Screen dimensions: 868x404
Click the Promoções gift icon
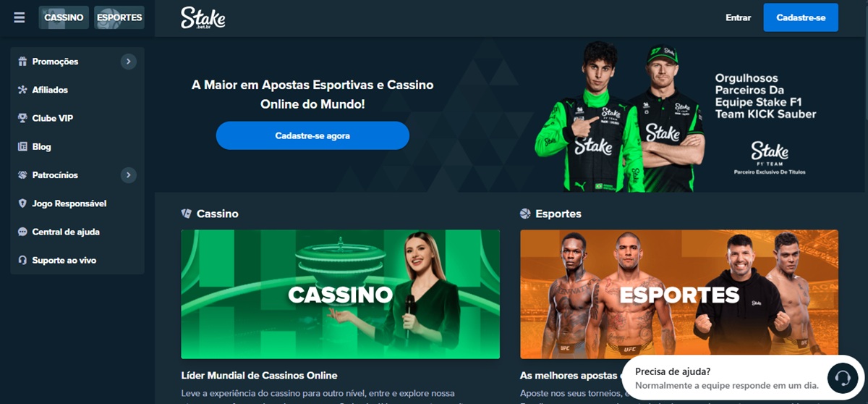click(x=22, y=62)
